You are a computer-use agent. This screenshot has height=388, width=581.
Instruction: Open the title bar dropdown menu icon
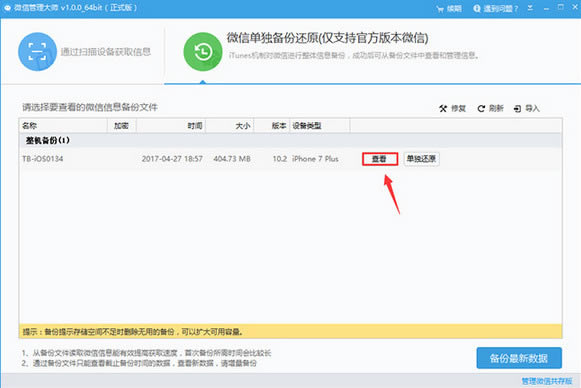(530, 8)
